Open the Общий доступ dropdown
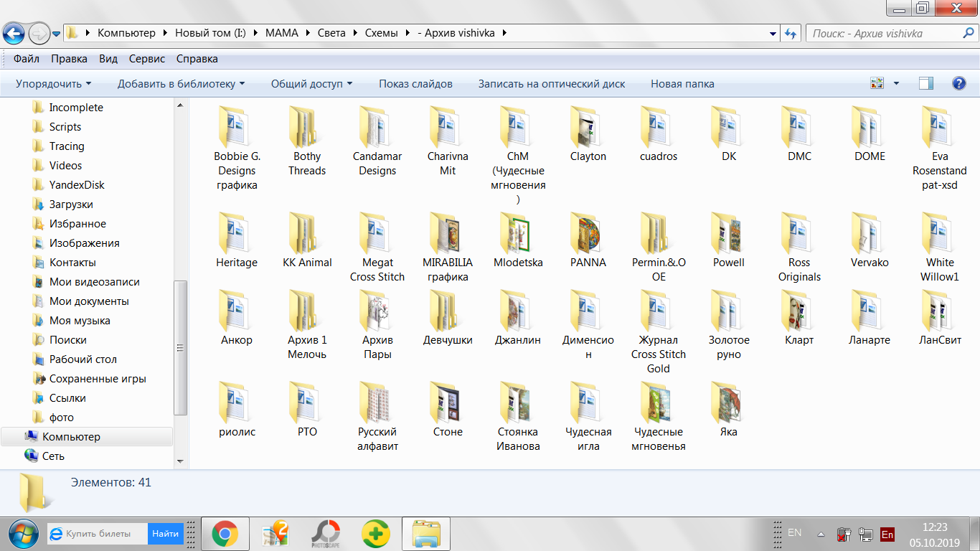Viewport: 980px width, 551px height. [x=311, y=84]
